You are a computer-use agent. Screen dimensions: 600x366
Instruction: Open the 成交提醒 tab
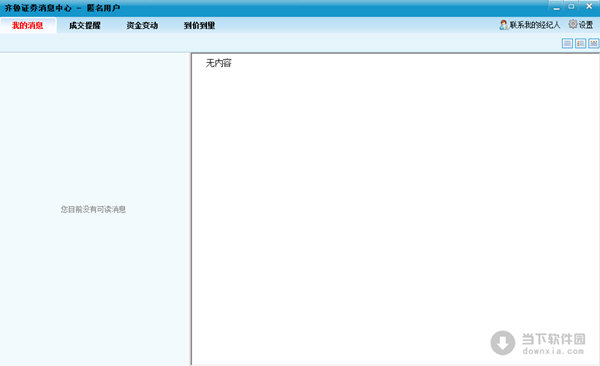(85, 25)
